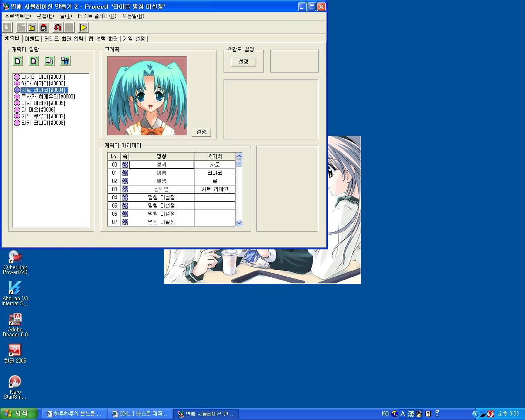
Task: Switch to the 이벤트 tab
Action: (32, 39)
